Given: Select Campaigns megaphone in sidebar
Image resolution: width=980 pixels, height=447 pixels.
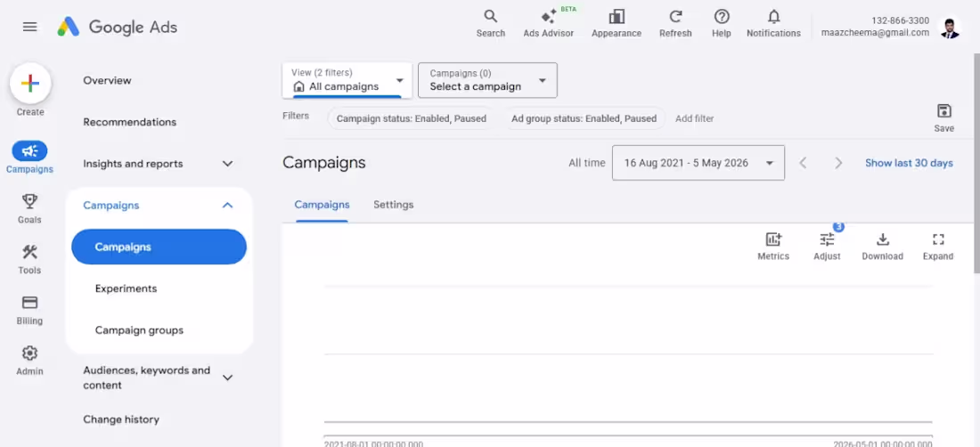Looking at the screenshot, I should pos(29,157).
